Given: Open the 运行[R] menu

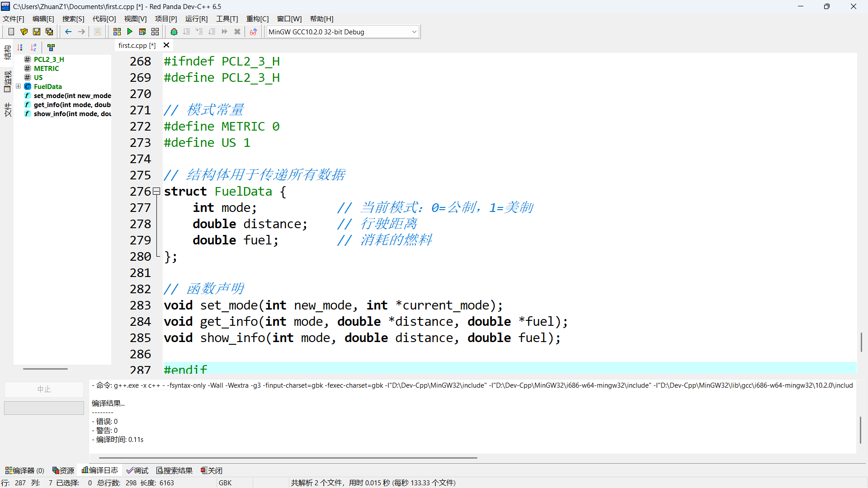Looking at the screenshot, I should click(x=196, y=19).
